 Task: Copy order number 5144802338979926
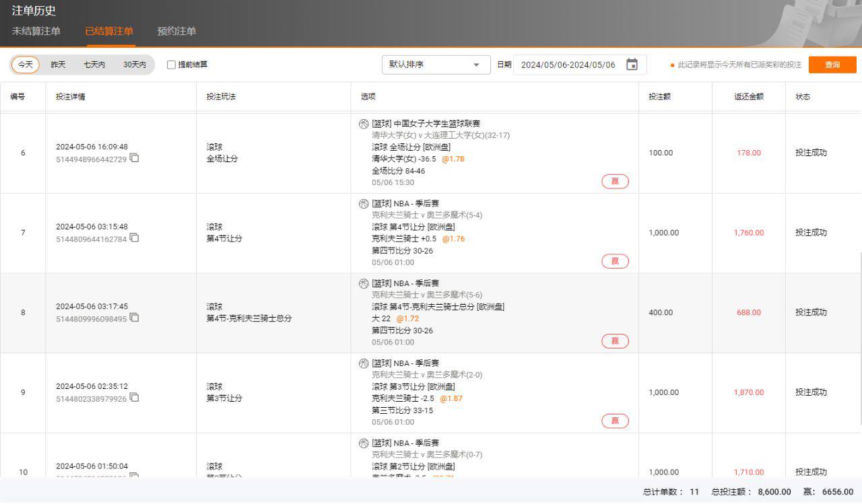(135, 398)
